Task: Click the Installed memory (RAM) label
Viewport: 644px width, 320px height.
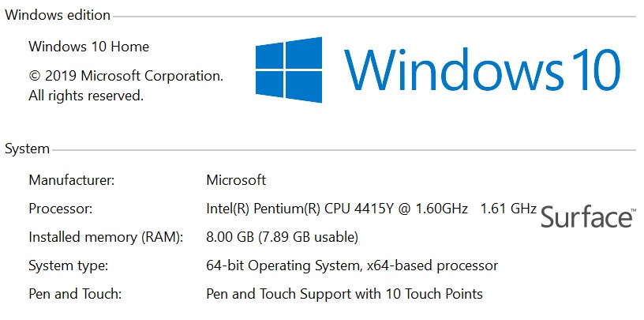Action: (106, 237)
